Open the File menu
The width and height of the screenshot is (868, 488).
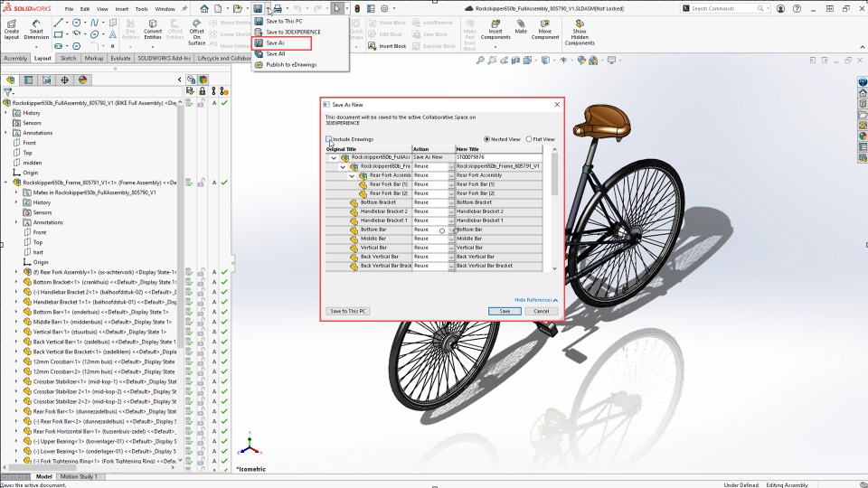pyautogui.click(x=69, y=9)
